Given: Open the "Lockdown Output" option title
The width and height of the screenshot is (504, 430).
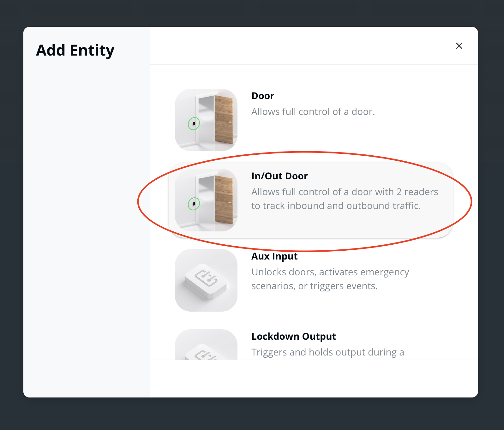Looking at the screenshot, I should (294, 336).
